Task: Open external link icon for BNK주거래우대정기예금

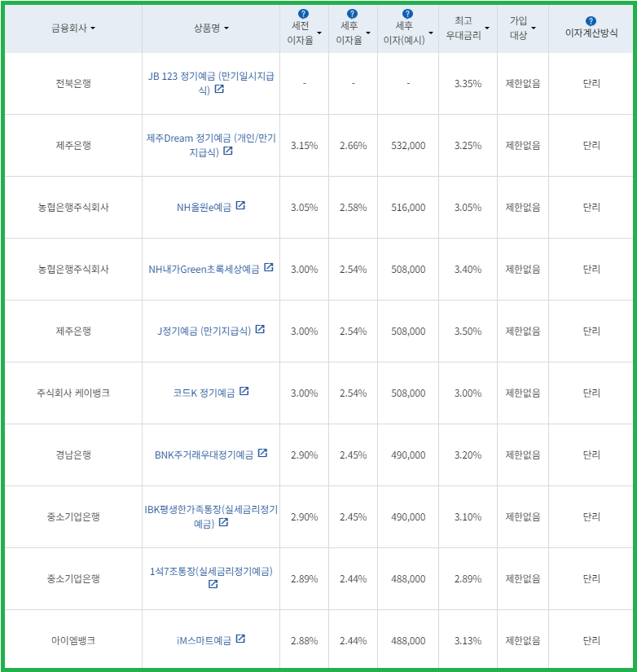Action: point(263,453)
